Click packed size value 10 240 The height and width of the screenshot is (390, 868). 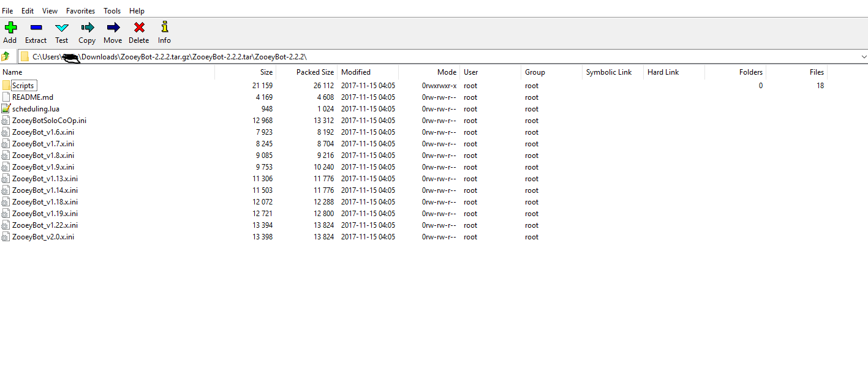(x=323, y=167)
